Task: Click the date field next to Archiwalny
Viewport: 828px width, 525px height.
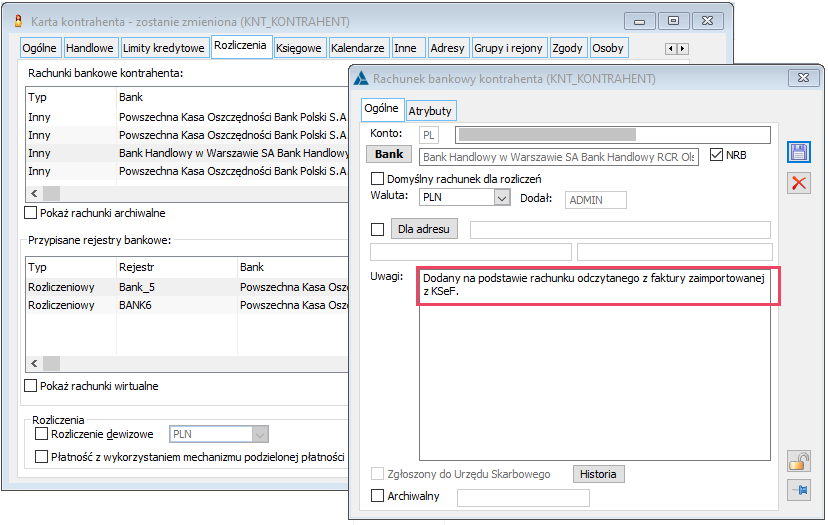Action: [x=523, y=498]
